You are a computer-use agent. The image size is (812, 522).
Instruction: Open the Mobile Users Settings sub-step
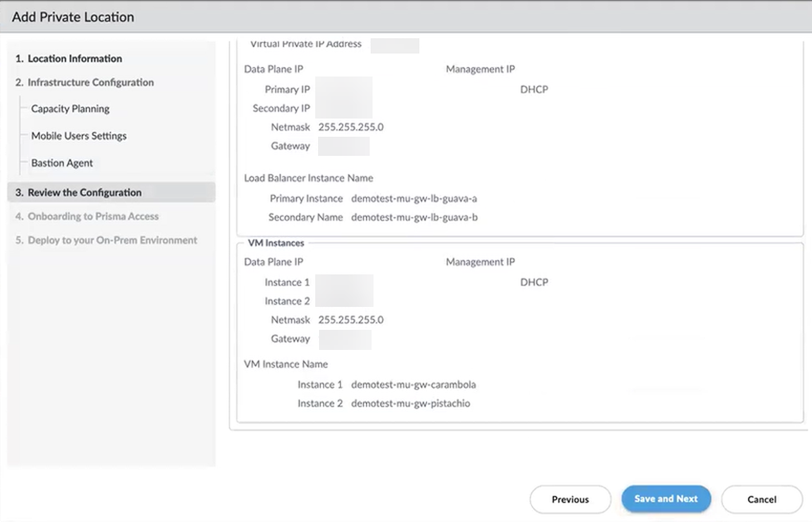[x=78, y=136]
